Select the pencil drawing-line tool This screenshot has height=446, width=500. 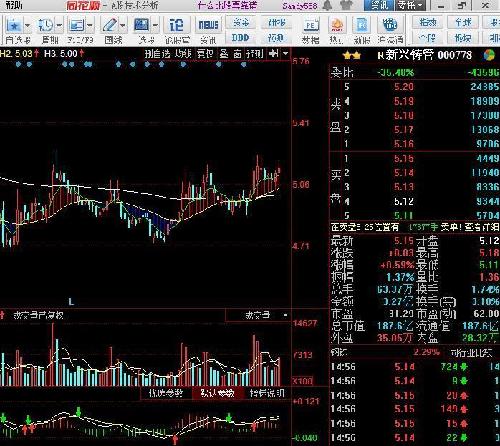tap(110, 25)
